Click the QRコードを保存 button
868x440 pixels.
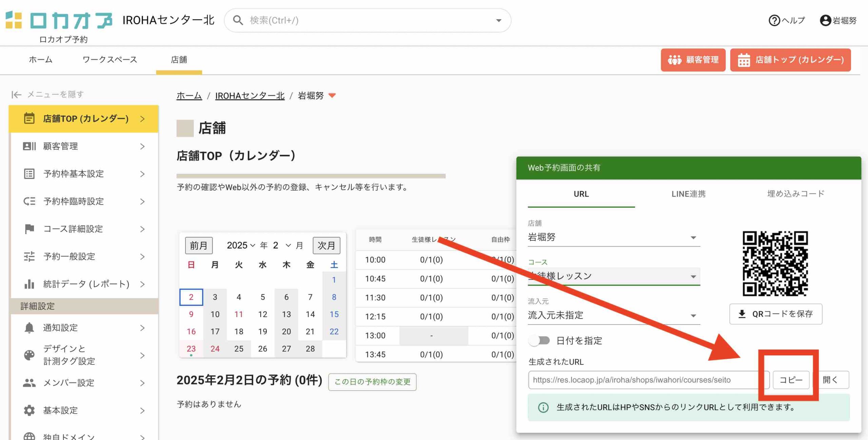coord(776,314)
